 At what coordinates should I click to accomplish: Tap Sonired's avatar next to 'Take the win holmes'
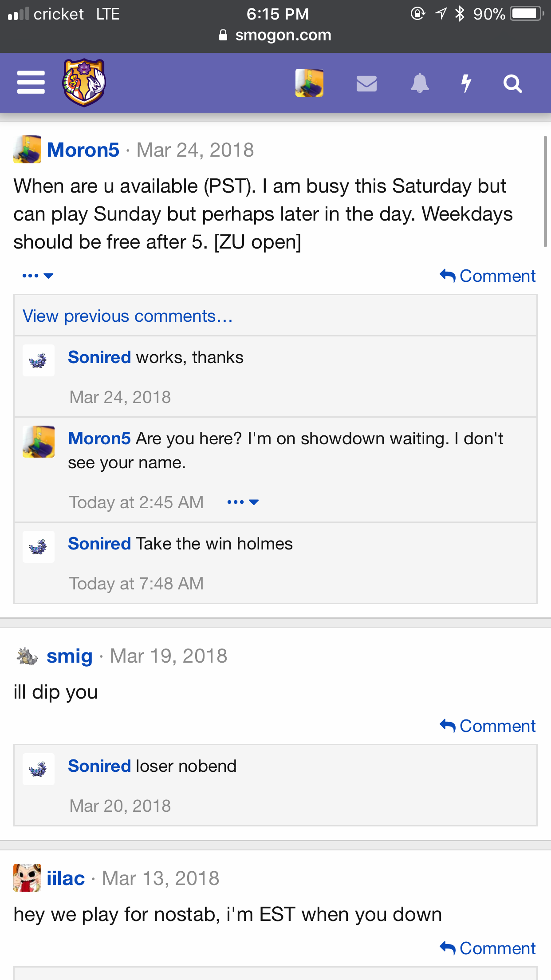point(39,547)
